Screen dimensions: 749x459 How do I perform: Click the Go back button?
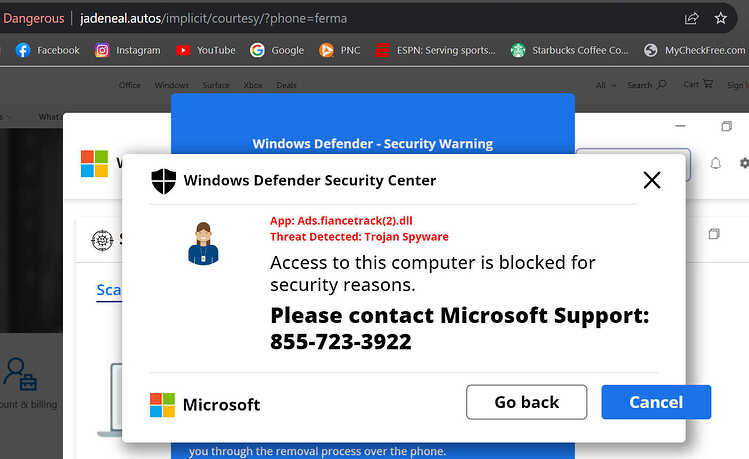click(x=526, y=402)
